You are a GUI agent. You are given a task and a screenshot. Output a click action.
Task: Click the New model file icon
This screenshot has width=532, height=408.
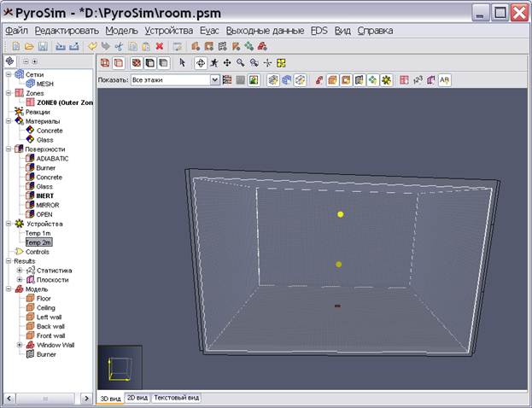tap(16, 46)
